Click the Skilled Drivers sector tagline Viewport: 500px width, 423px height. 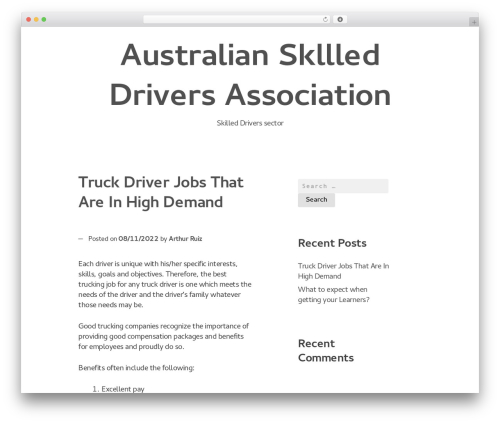250,123
